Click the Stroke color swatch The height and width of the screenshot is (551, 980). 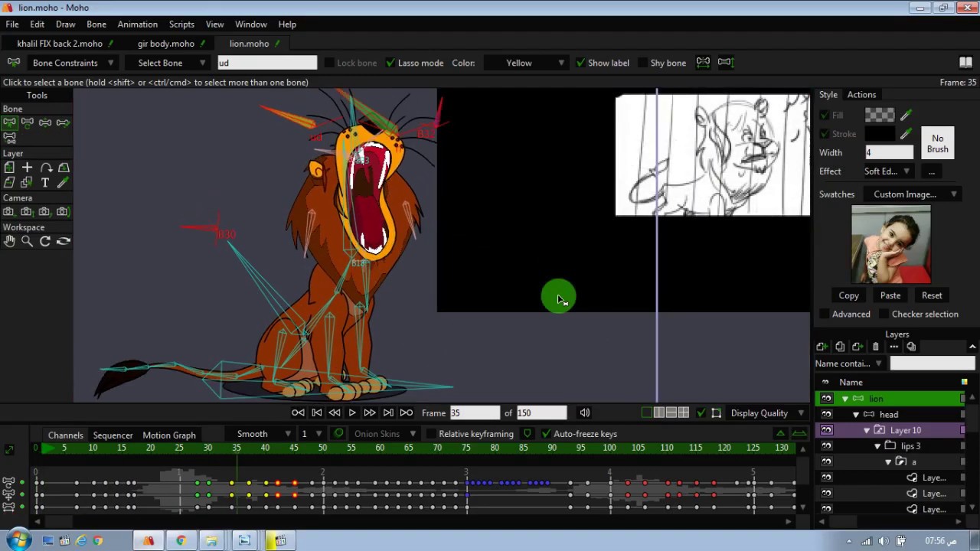click(880, 134)
